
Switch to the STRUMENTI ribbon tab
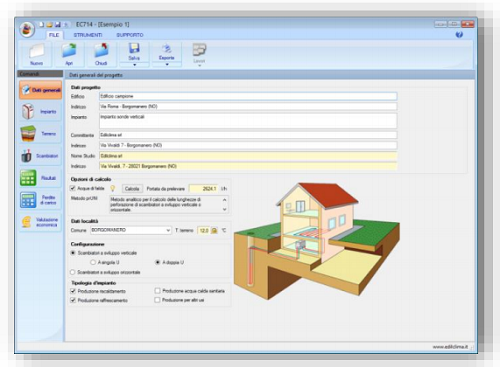pyautogui.click(x=88, y=35)
